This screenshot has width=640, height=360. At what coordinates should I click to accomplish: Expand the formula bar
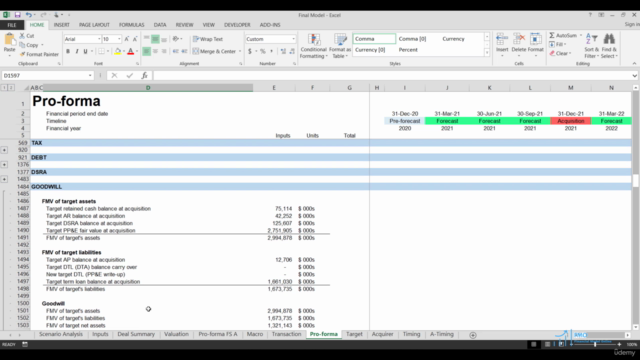pos(634,76)
